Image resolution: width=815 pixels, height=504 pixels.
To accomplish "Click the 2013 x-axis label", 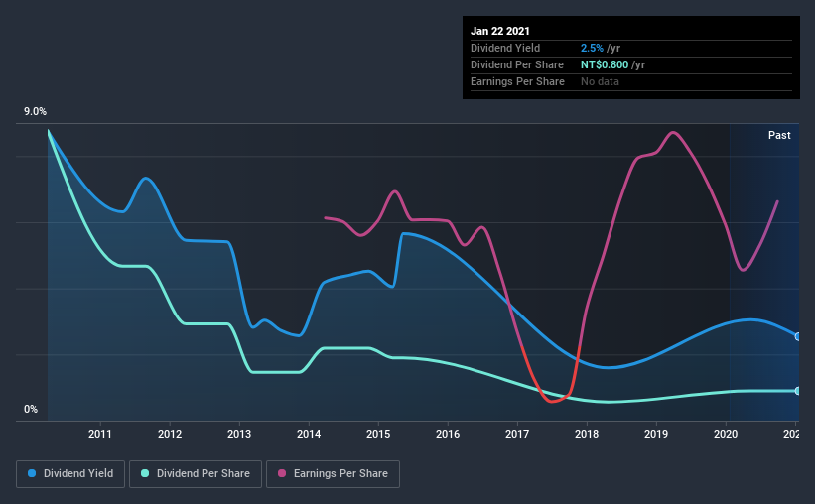I will pos(239,434).
